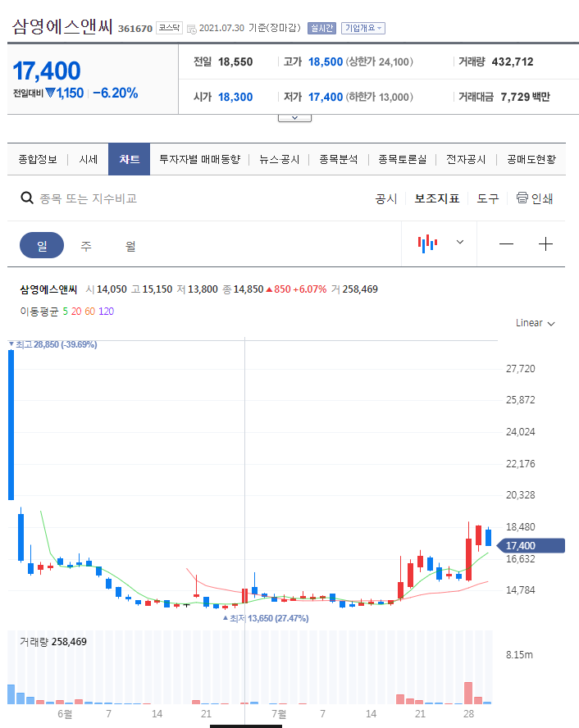579x728 pixels.
Task: Zoom in chart with plus icon
Action: [x=545, y=243]
